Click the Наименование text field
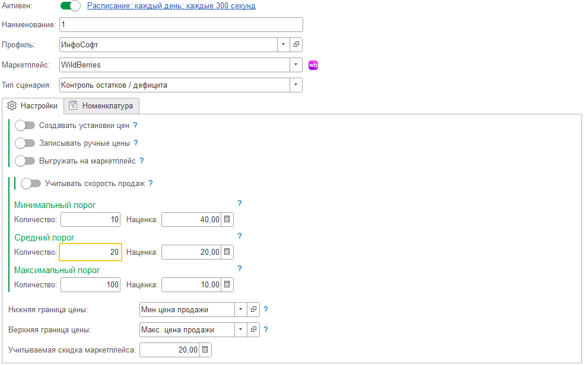588x365 pixels. (x=181, y=25)
